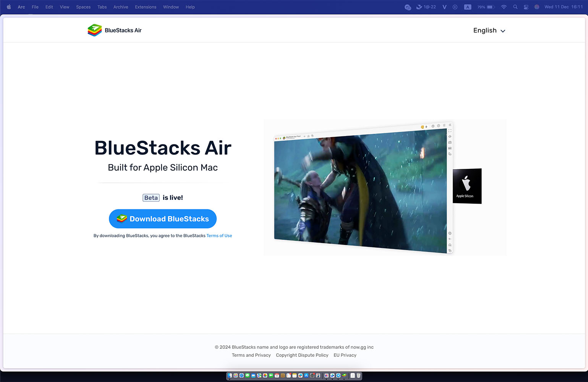588x382 pixels.
Task: Open the Arc application menu
Action: [x=21, y=7]
